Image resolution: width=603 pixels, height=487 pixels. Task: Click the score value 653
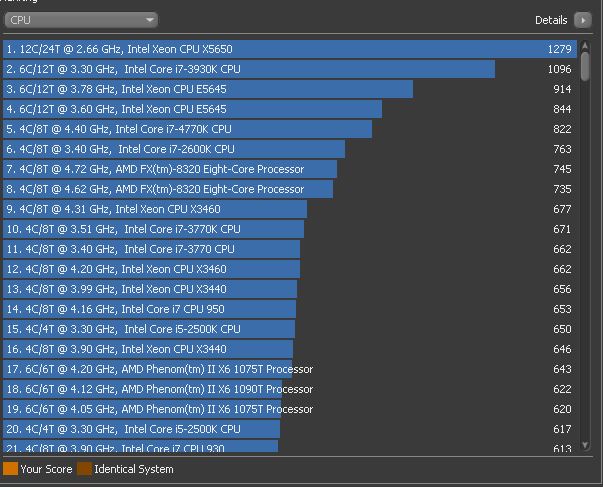(x=562, y=309)
